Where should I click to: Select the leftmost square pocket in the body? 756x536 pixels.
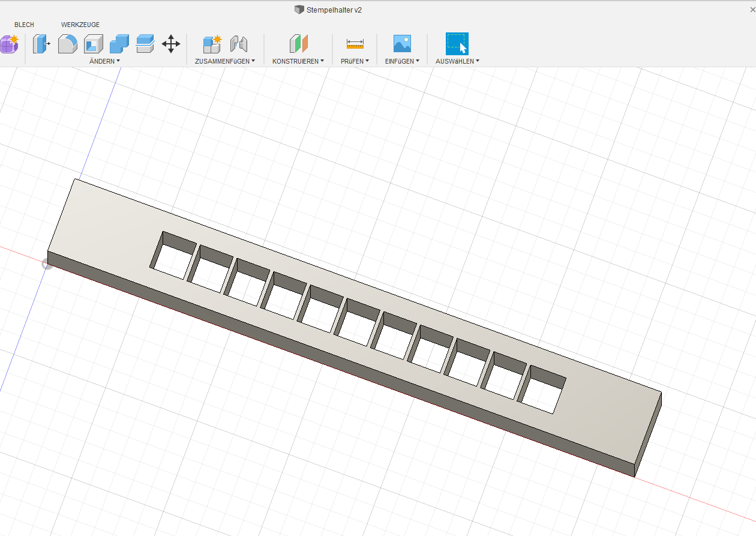point(173,256)
